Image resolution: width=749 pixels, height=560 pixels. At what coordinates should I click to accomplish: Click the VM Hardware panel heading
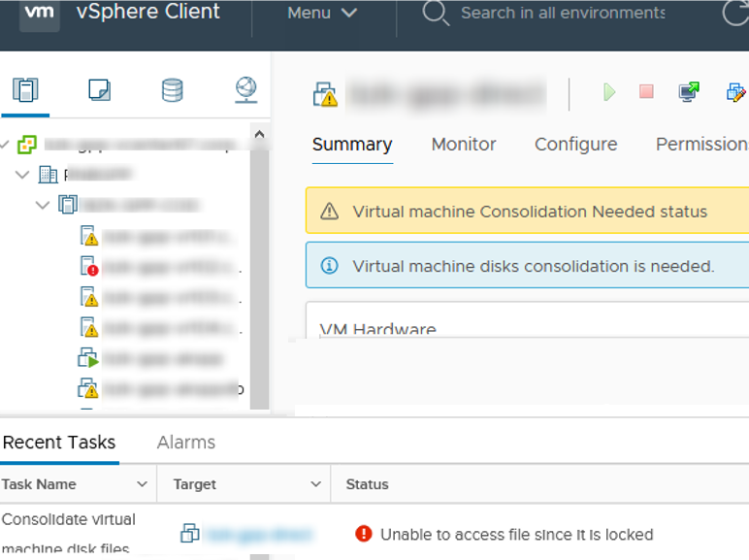click(377, 329)
